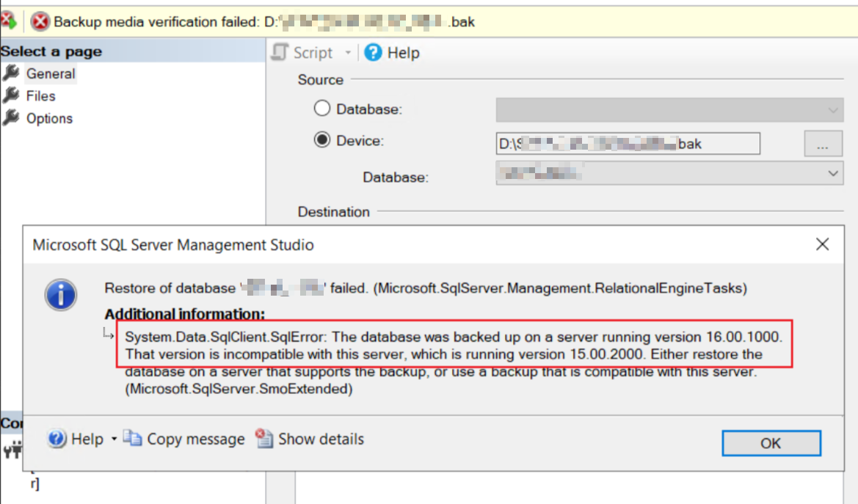Click the 'Destination' section label
Viewport: 858px width, 504px height.
pos(334,212)
